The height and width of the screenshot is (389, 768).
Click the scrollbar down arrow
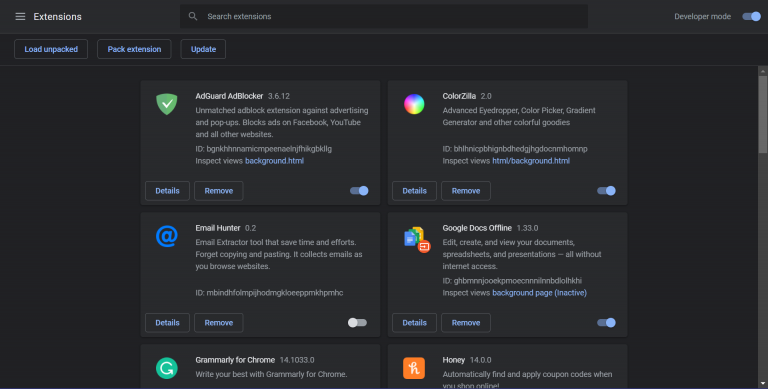tap(763, 384)
